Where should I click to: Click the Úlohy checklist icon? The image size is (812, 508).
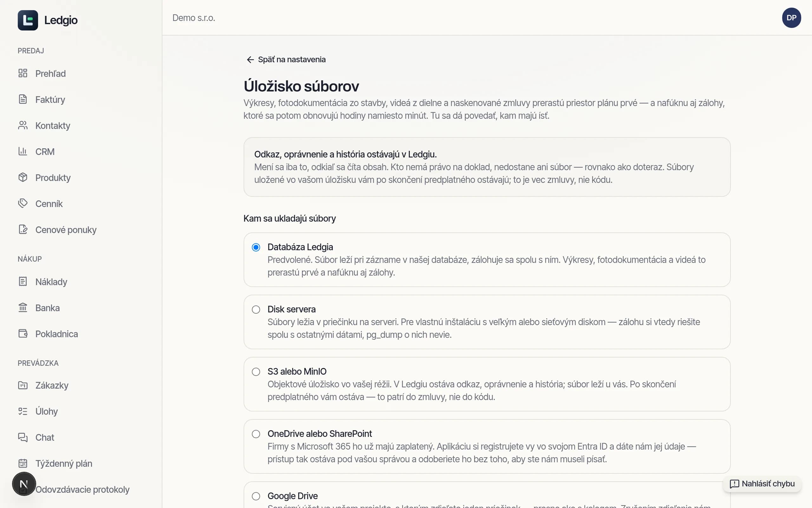tap(23, 411)
